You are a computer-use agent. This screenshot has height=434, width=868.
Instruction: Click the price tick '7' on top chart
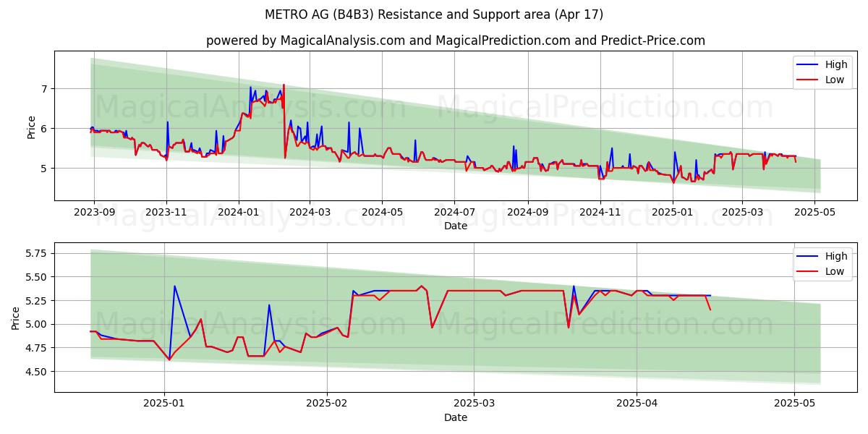43,89
